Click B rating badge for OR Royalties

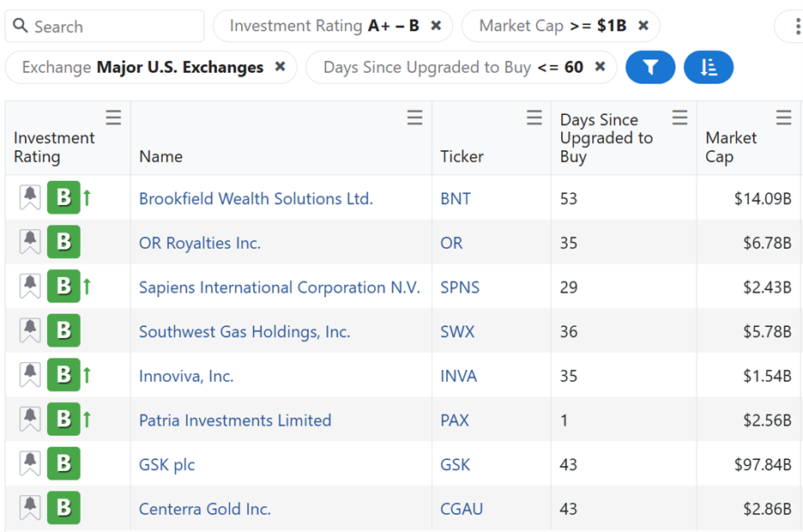pyautogui.click(x=63, y=243)
